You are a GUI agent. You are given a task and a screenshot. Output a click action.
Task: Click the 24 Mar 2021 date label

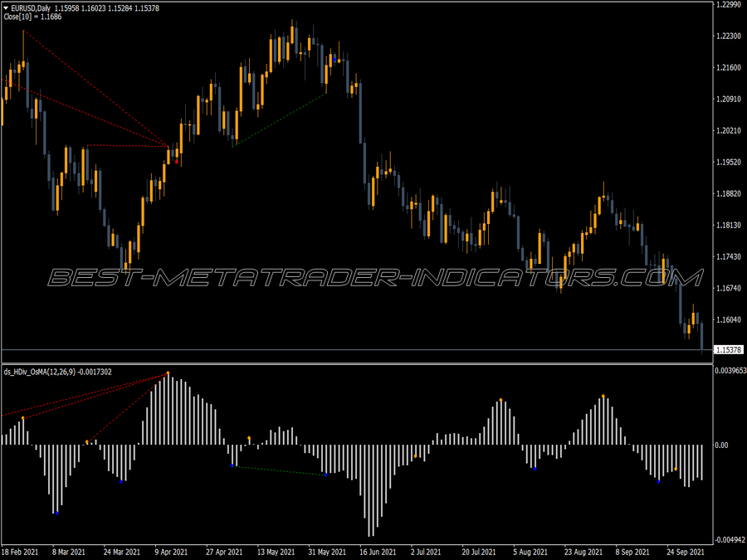tap(121, 553)
